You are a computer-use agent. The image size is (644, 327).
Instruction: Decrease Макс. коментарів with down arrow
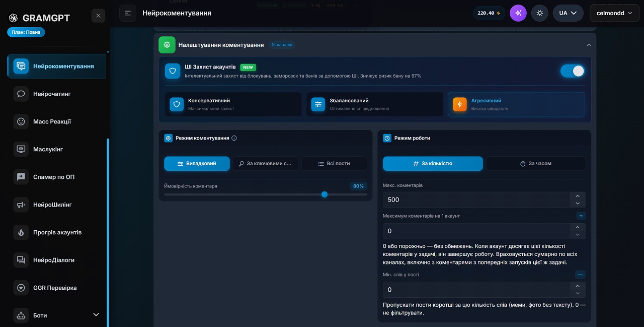pos(578,204)
